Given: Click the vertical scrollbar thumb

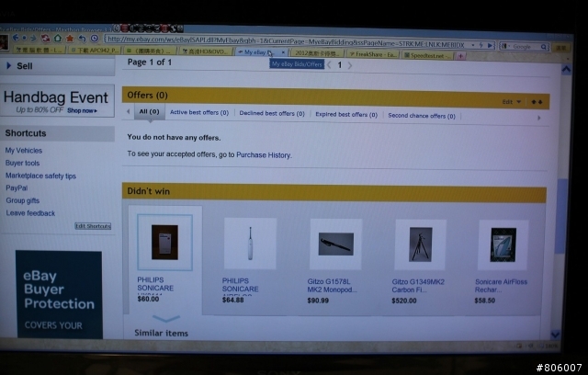Looking at the screenshot, I should (x=560, y=216).
